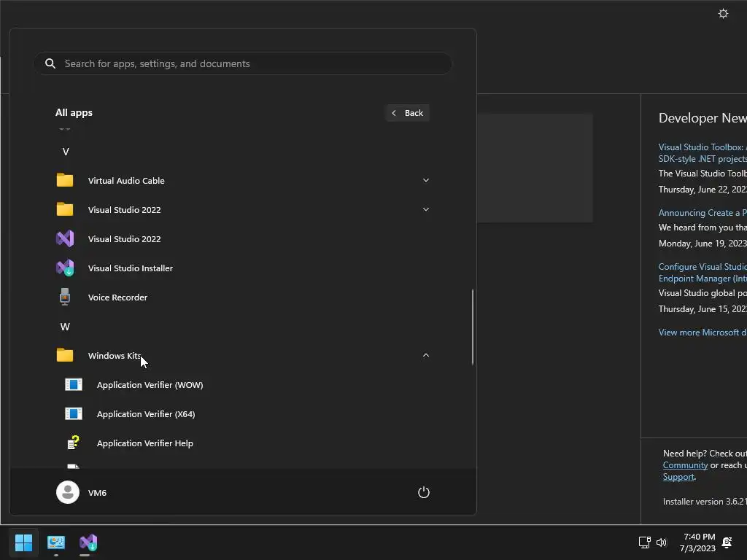This screenshot has width=747, height=560.
Task: Open the notification bell icon
Action: (727, 542)
